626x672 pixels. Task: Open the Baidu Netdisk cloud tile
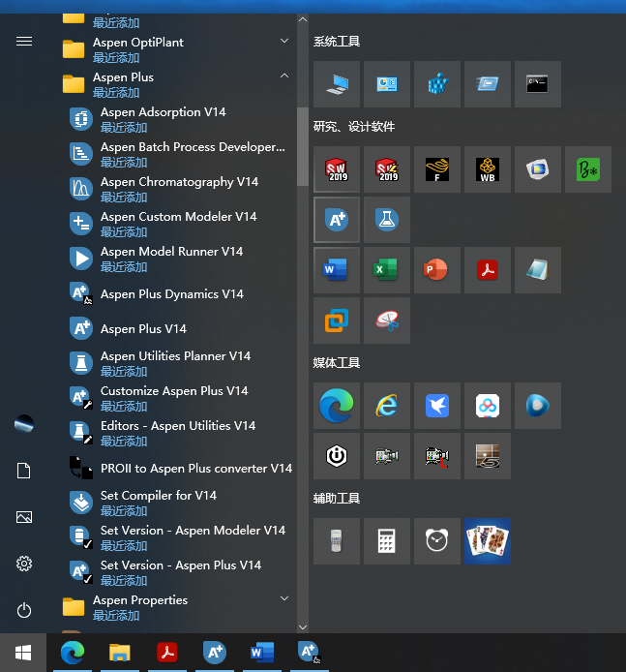click(488, 406)
